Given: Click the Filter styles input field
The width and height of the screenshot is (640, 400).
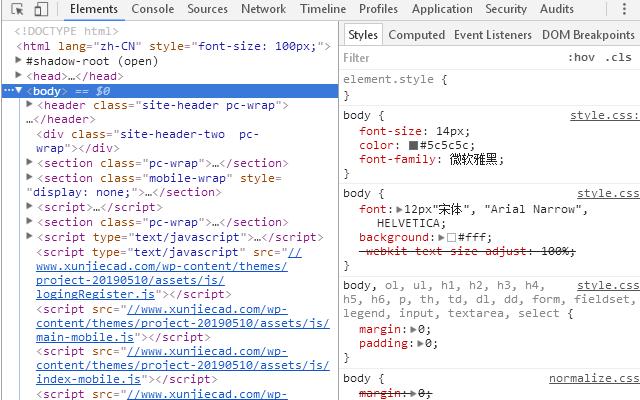Looking at the screenshot, I should pyautogui.click(x=450, y=58).
